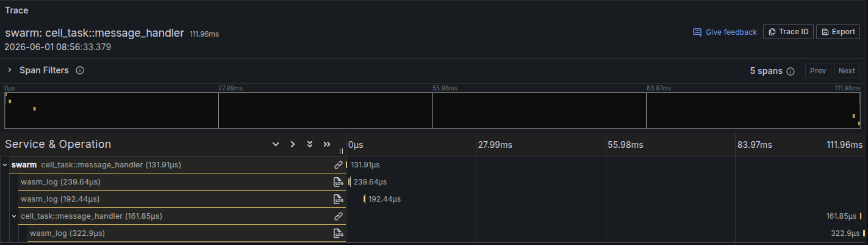Image resolution: width=868 pixels, height=245 pixels.
Task: Copy trace using Trace ID button
Action: pos(788,32)
